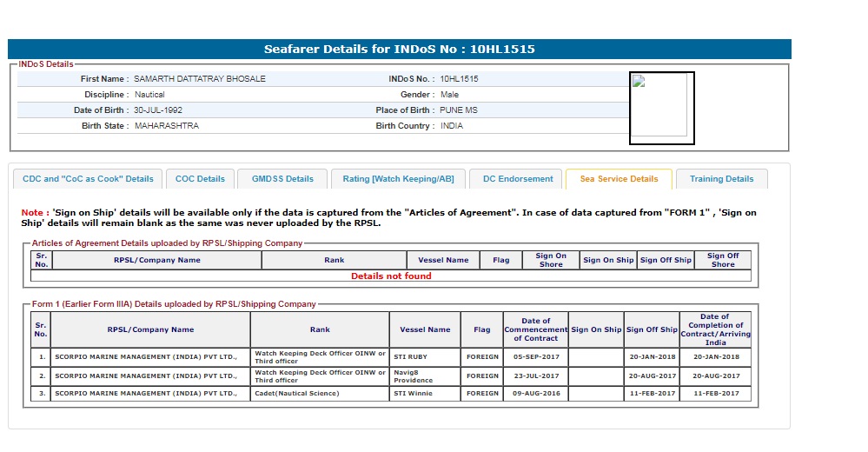
Task: Click the commencement date 05-SEP-2017
Action: click(536, 356)
